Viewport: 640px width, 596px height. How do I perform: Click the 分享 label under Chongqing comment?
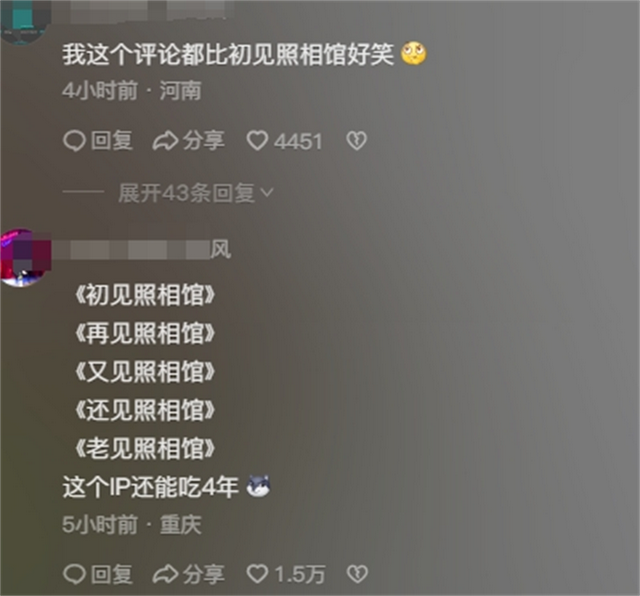[203, 574]
